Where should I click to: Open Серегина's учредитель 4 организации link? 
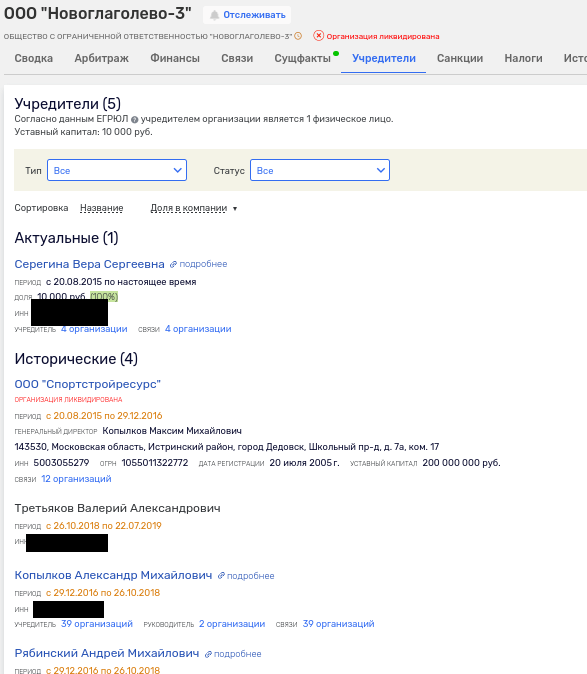coord(94,329)
